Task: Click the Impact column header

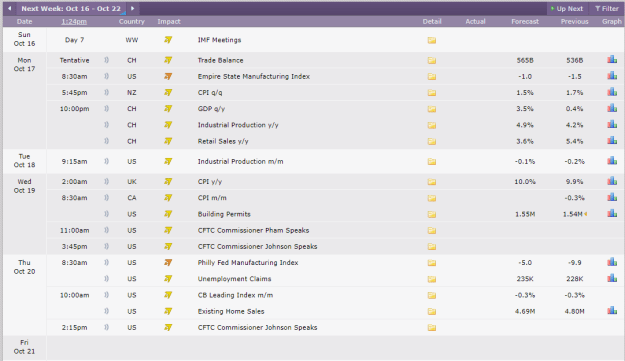Action: pos(169,22)
